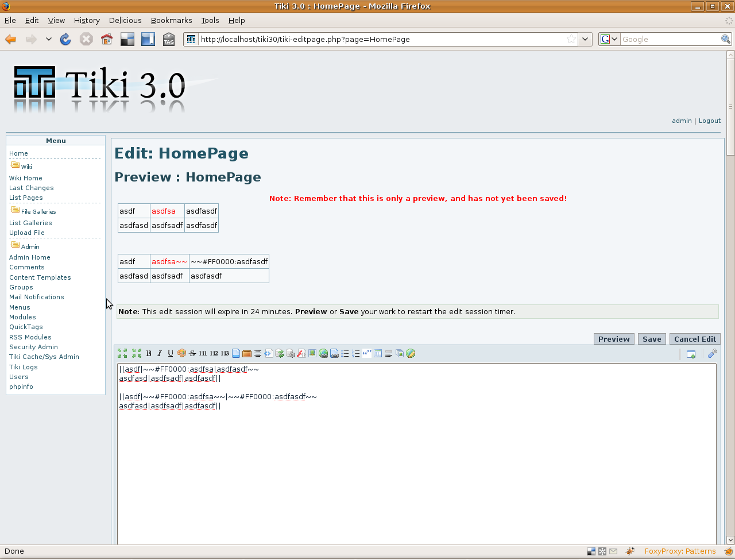Open the text color palette icon

point(181,354)
